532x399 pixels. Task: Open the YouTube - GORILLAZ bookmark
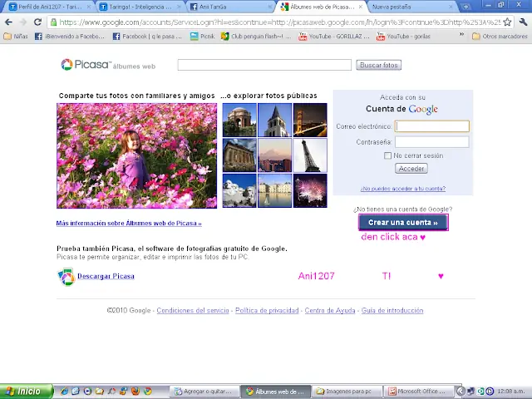point(334,36)
